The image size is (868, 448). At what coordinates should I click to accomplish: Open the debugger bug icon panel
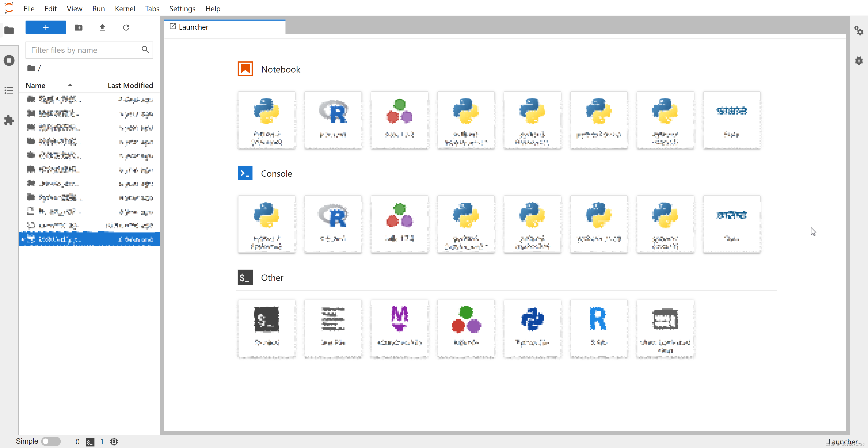point(859,61)
